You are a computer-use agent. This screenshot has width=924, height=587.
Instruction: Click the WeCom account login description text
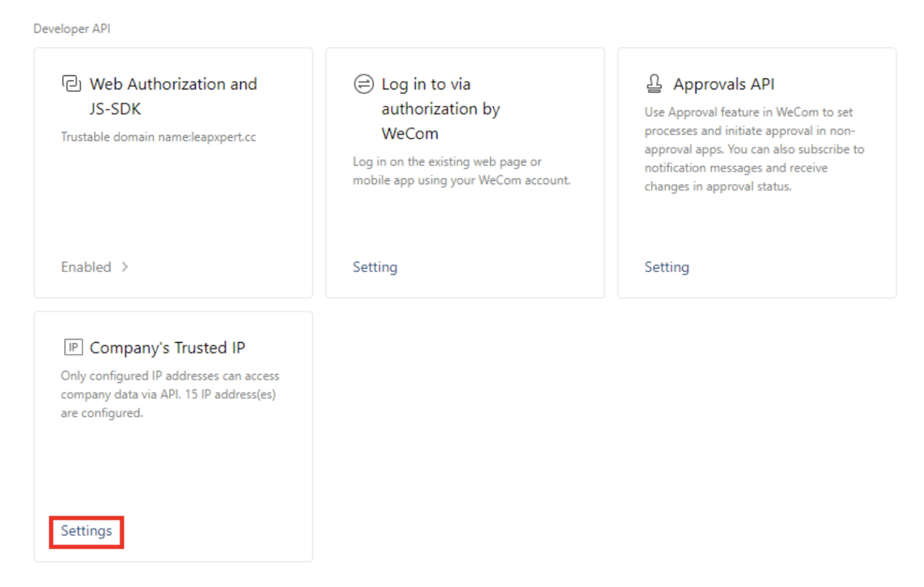click(461, 171)
